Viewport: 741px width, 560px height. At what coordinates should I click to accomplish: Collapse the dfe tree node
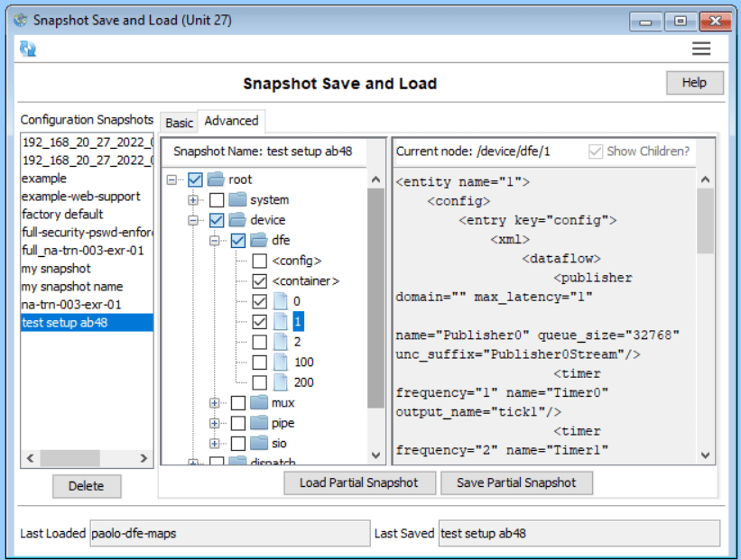pos(215,241)
